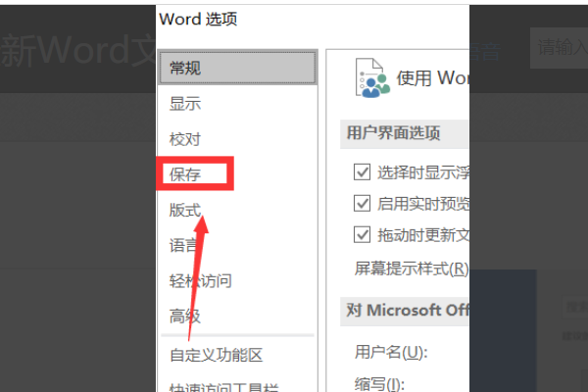The height and width of the screenshot is (392, 588).
Task: Click the 屏幕提示样式(R) label
Action: point(412,269)
